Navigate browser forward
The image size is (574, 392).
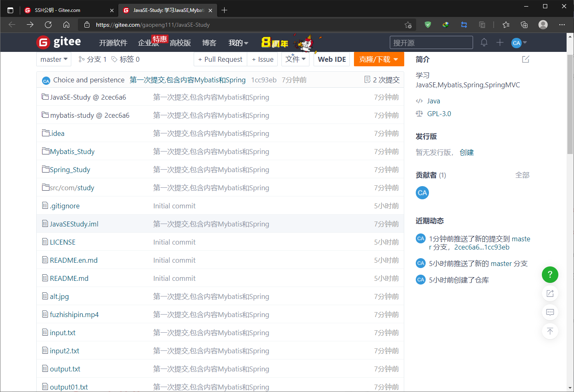[30, 25]
